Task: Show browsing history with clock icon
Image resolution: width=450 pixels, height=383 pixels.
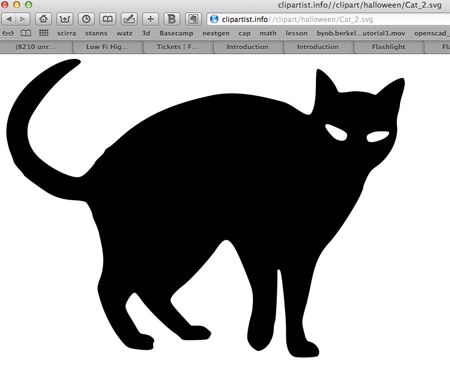Action: pos(86,19)
